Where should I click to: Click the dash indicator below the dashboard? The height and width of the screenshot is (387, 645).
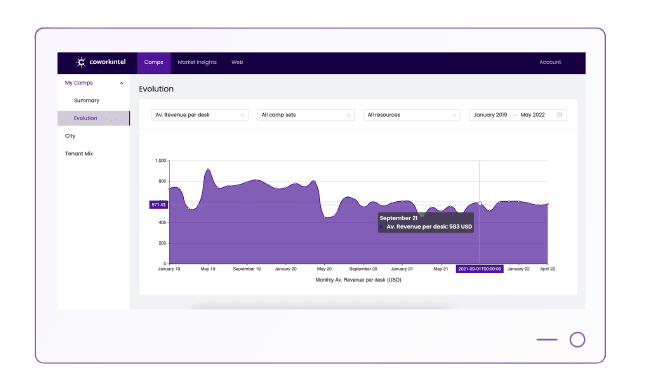point(547,340)
